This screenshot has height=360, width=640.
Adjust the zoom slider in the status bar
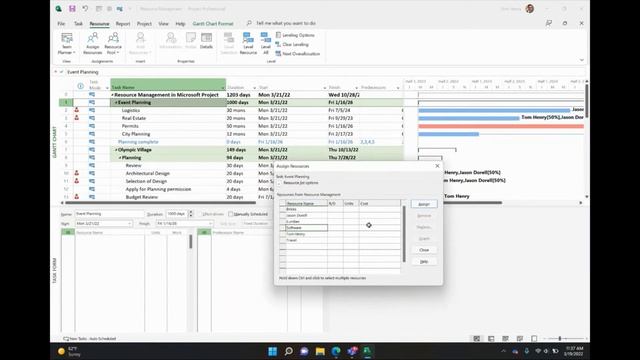(560, 338)
